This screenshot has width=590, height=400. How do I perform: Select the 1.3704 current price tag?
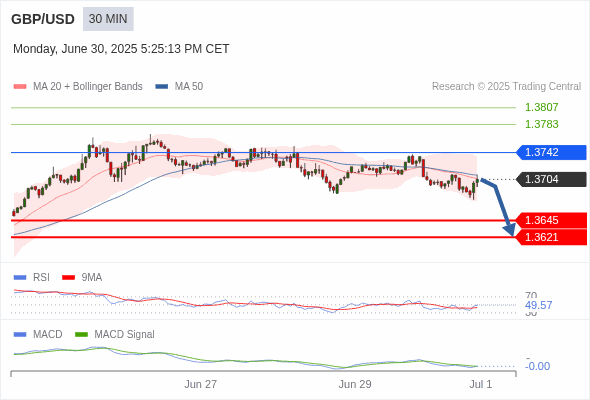click(x=551, y=179)
